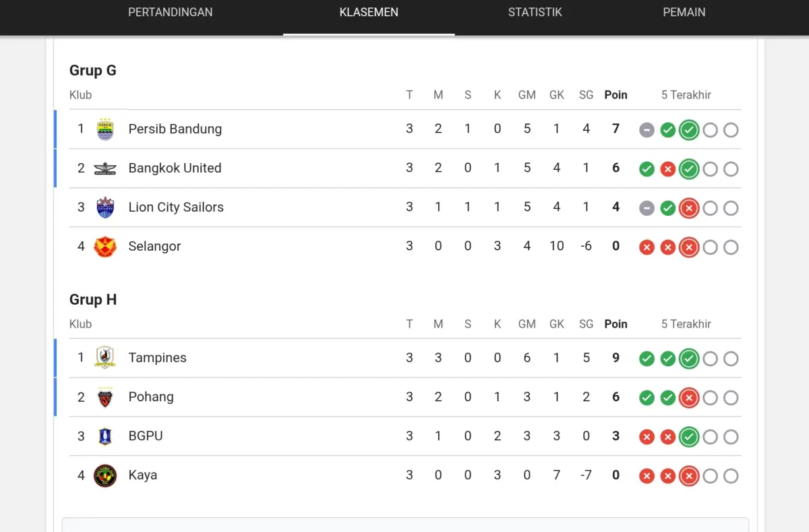Click the BGPU team crest
Screen dimensions: 809x532
(x=104, y=436)
